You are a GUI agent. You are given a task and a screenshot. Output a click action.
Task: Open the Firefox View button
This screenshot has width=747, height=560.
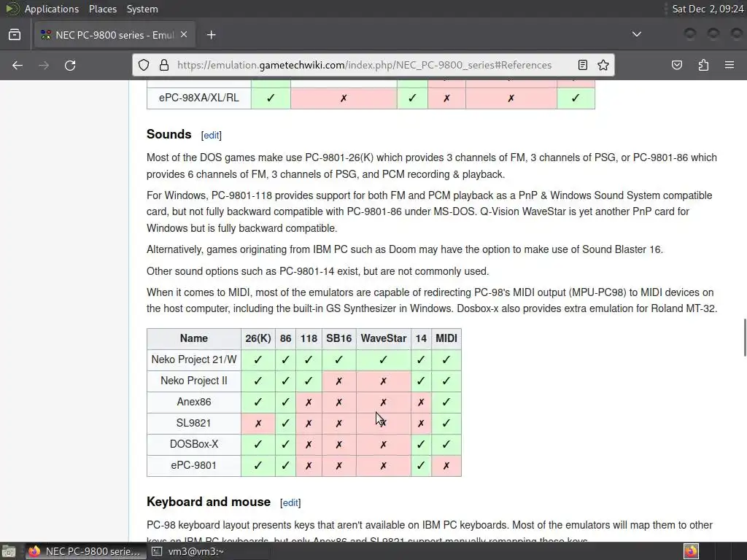point(15,35)
